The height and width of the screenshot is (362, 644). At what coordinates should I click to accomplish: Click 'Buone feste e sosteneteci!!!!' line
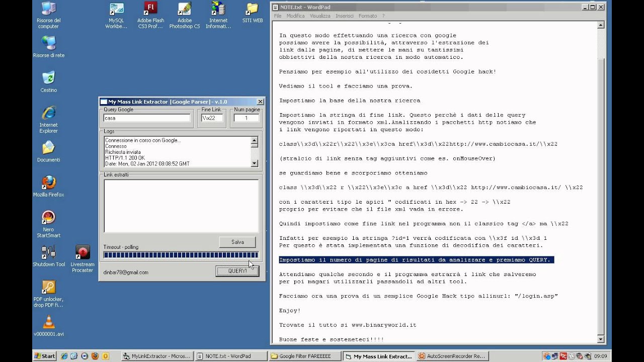332,340
